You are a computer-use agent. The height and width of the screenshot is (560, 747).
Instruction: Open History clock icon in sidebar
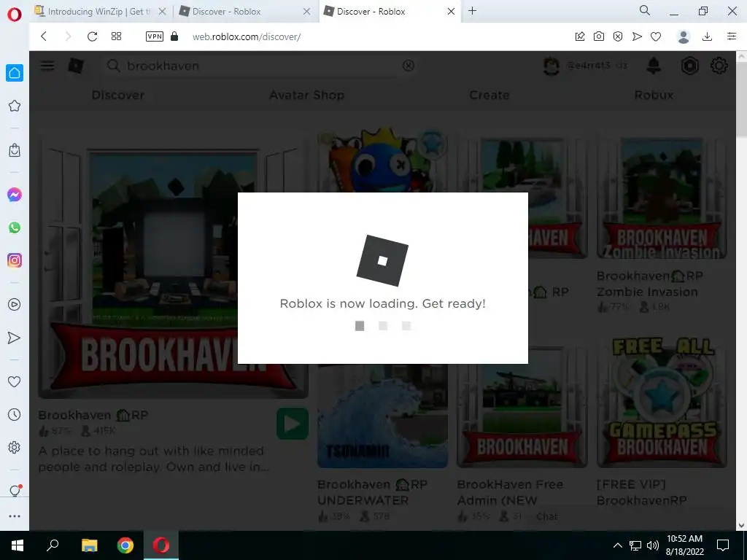[15, 415]
